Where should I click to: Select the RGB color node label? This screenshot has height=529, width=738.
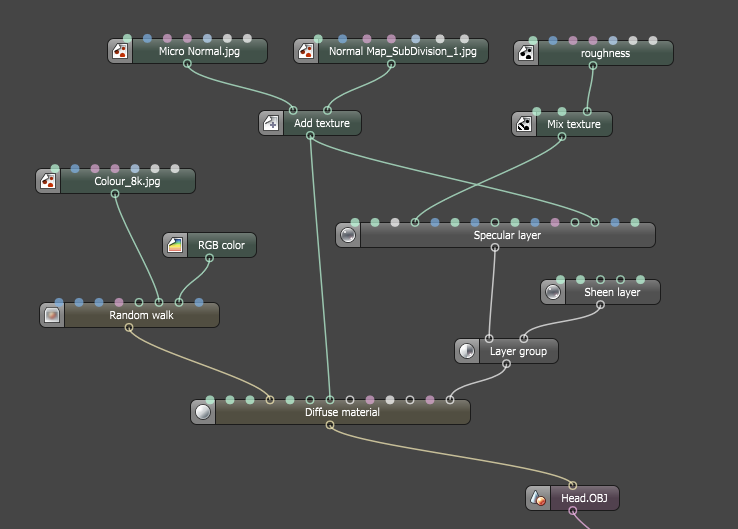coord(221,245)
